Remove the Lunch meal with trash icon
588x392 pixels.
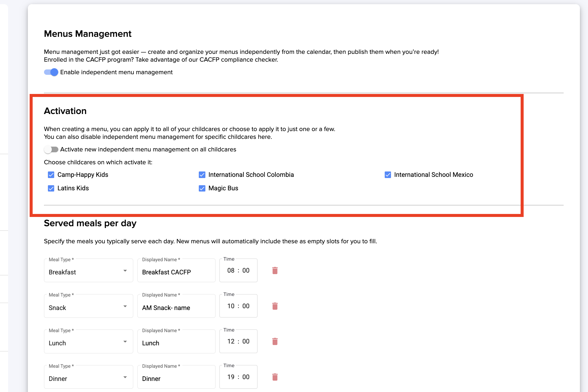[x=275, y=341]
